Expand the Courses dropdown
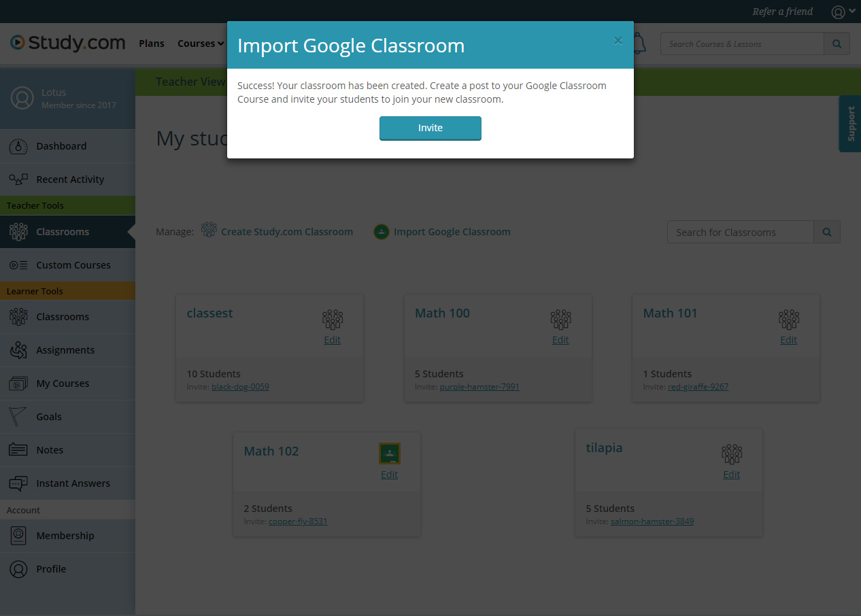The width and height of the screenshot is (861, 616). click(x=201, y=44)
